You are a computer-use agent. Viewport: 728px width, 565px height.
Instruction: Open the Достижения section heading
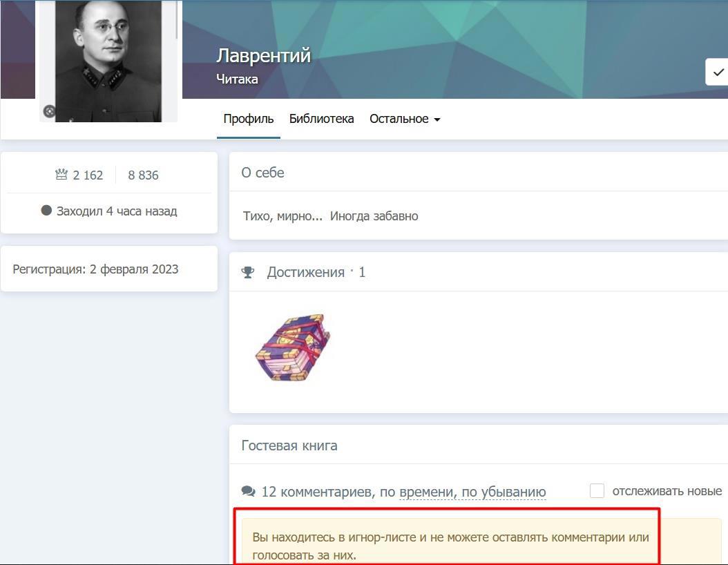pos(305,272)
